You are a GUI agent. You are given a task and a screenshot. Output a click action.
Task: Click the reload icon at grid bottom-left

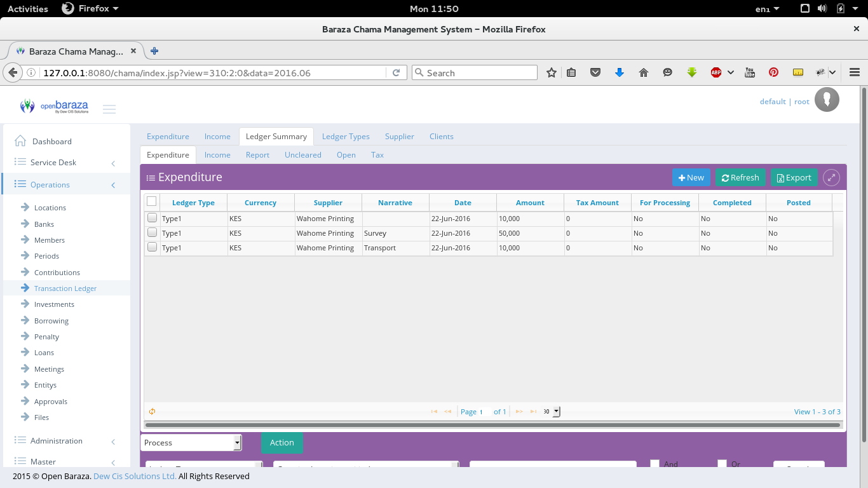coord(152,411)
